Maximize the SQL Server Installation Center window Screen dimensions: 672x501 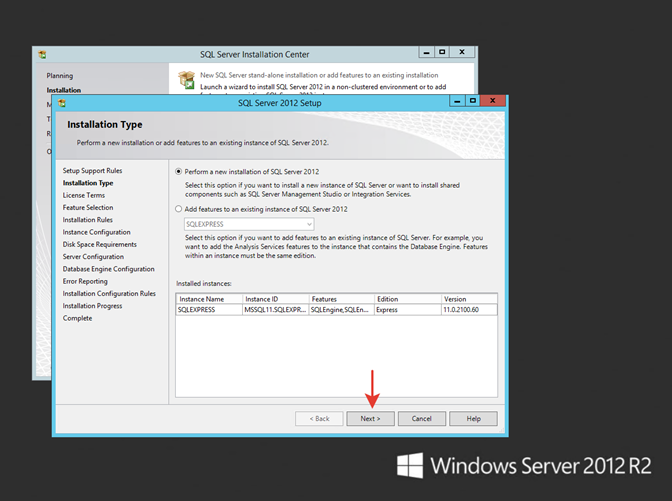click(x=442, y=52)
